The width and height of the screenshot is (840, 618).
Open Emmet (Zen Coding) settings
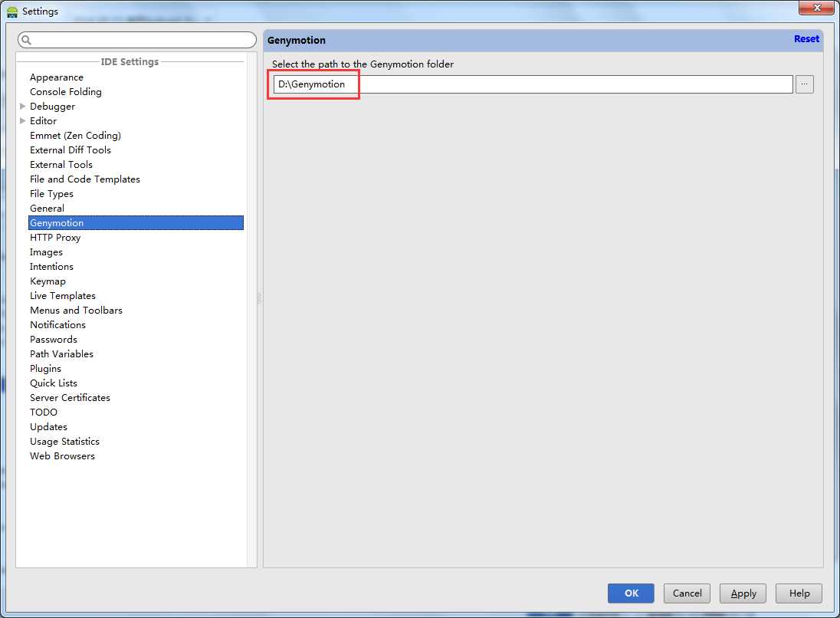tap(76, 135)
